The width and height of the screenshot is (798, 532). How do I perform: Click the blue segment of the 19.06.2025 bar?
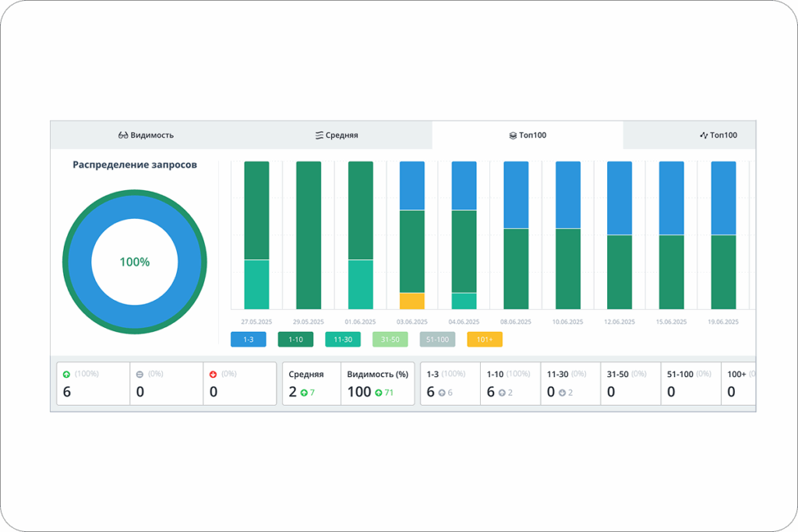pos(723,198)
